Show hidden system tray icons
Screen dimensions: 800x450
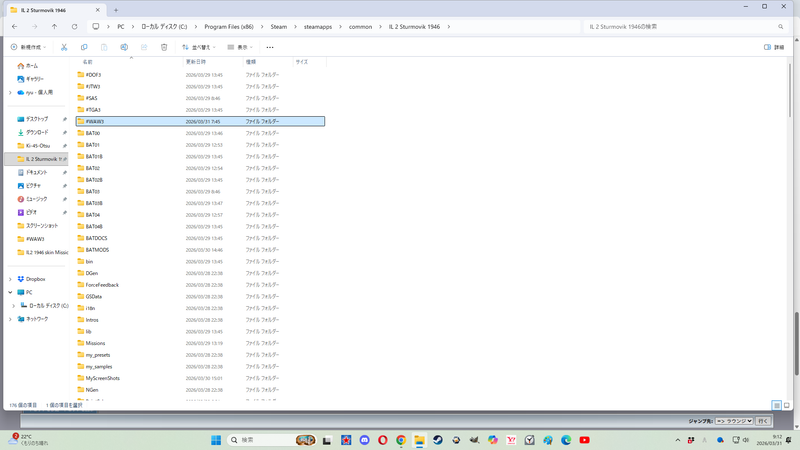(678, 440)
